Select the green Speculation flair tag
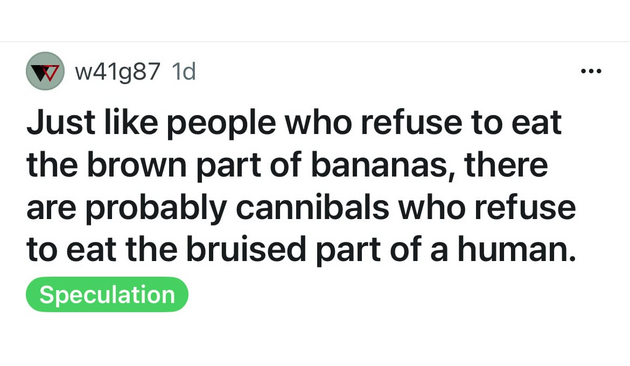This screenshot has width=630, height=366. point(107,294)
